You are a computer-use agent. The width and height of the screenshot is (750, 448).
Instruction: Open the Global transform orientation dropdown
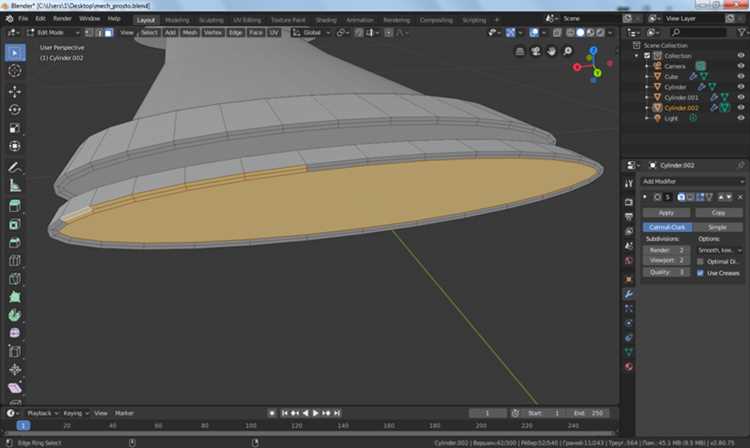click(x=312, y=33)
